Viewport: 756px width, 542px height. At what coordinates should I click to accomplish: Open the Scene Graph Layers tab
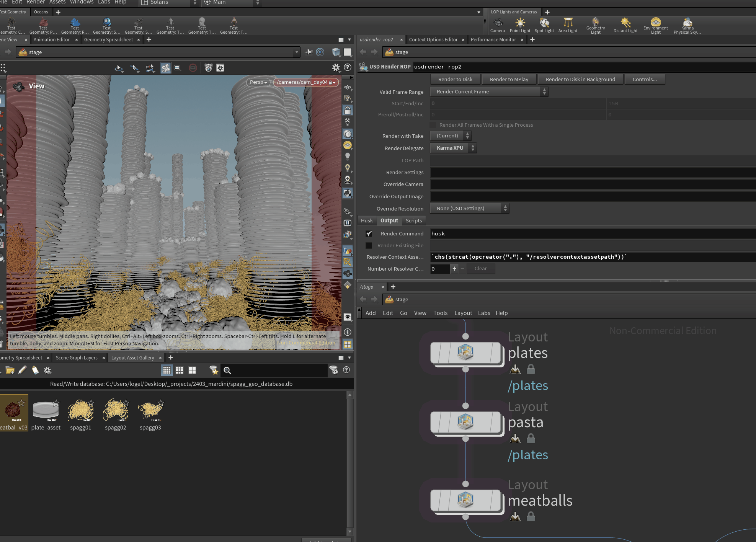(77, 358)
